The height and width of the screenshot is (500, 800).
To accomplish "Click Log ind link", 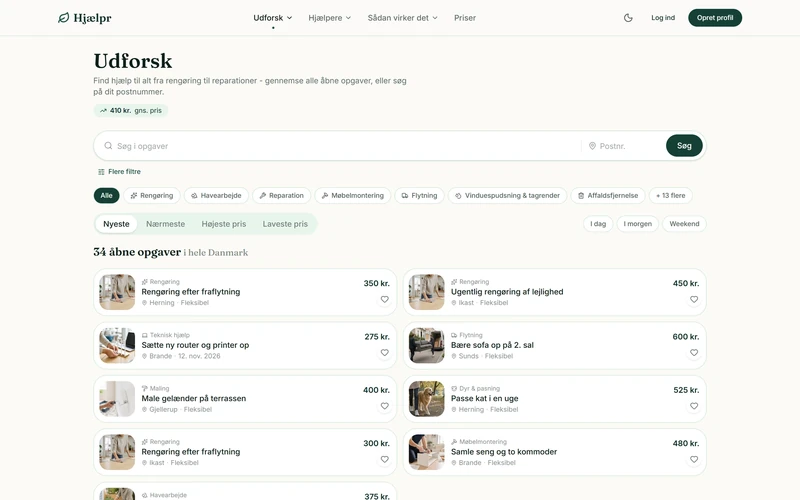I will [x=663, y=18].
